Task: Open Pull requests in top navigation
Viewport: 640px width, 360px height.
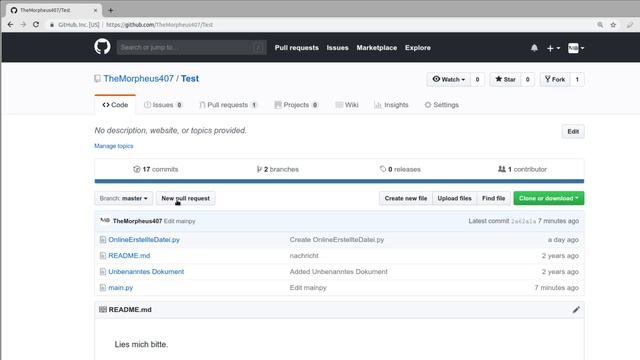Action: click(x=297, y=48)
